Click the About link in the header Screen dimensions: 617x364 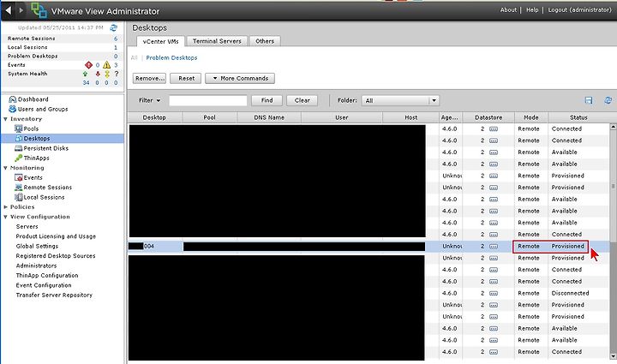point(508,9)
